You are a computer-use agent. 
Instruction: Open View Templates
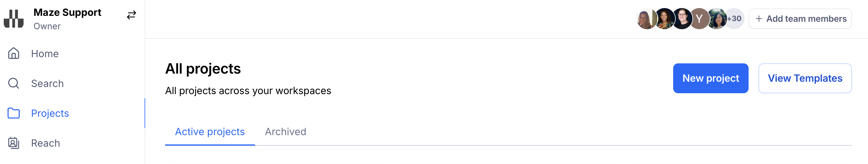pyautogui.click(x=805, y=78)
